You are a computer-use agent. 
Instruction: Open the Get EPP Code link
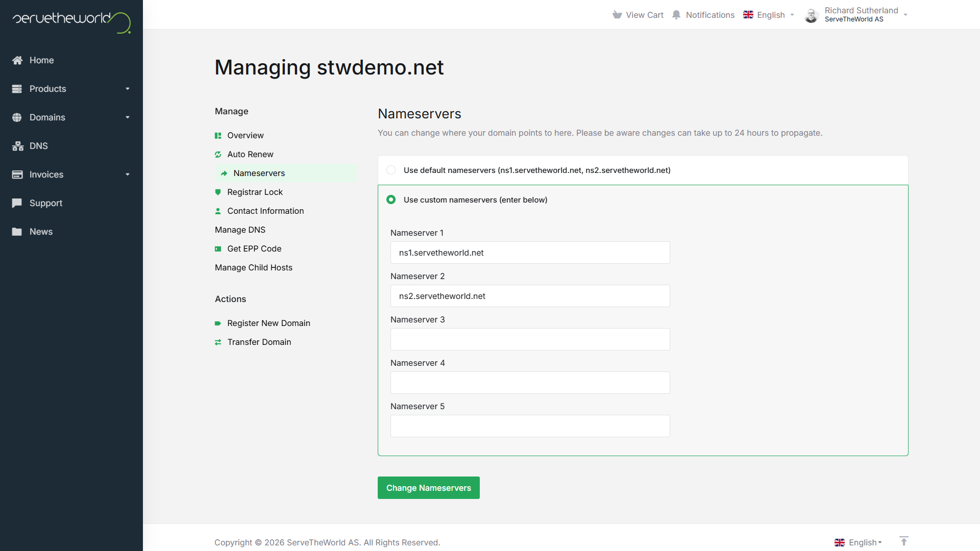[x=255, y=249]
